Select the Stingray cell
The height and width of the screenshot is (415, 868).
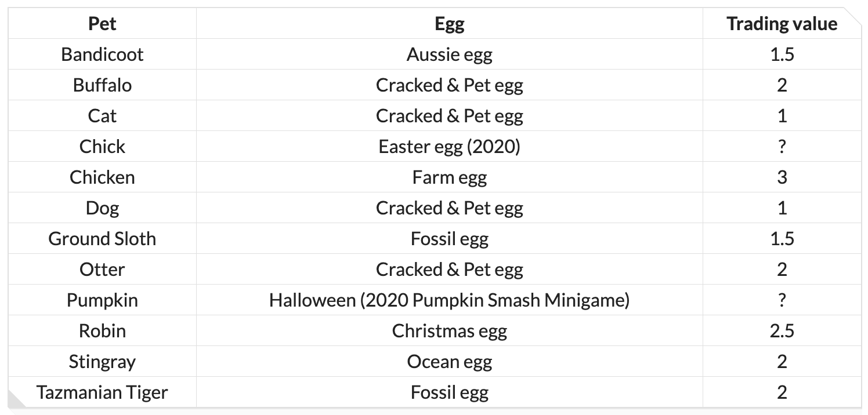pos(102,362)
